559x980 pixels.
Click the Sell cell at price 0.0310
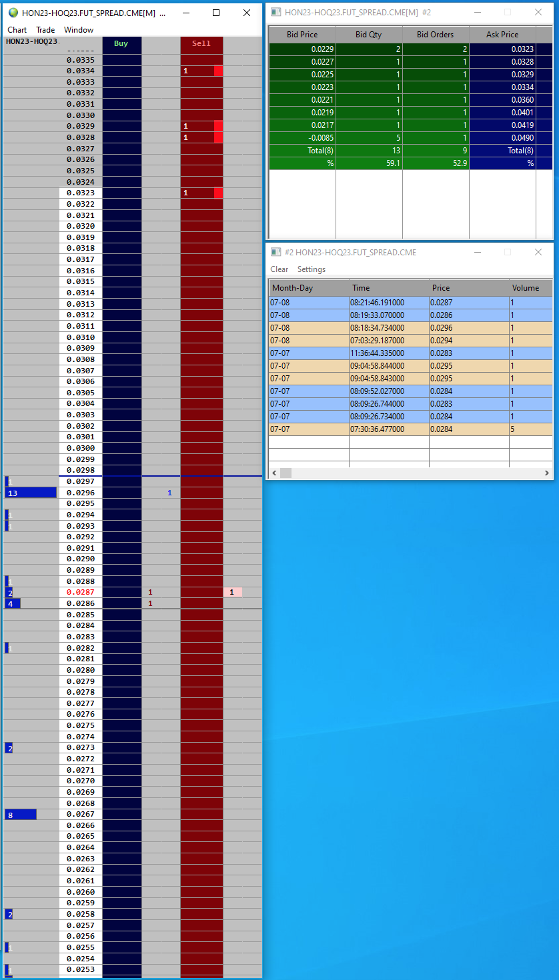click(201, 337)
